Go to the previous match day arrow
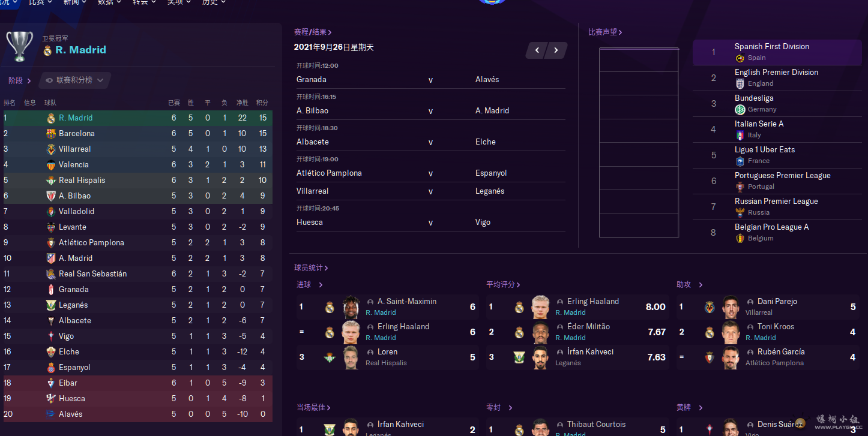 [537, 50]
